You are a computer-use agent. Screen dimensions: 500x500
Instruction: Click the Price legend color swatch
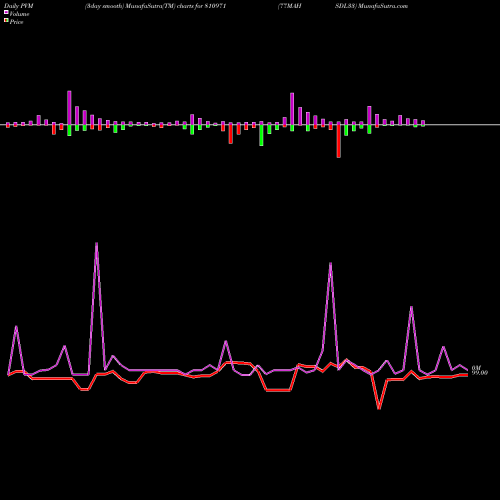[x=6, y=21]
